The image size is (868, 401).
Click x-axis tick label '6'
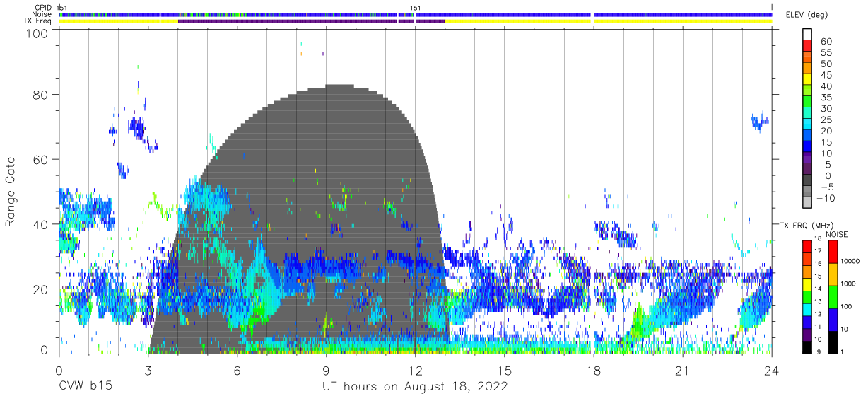[x=237, y=370]
